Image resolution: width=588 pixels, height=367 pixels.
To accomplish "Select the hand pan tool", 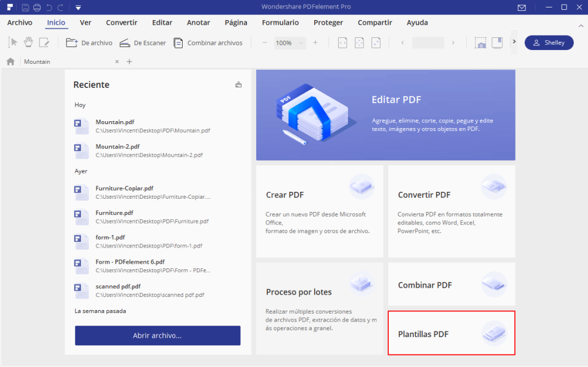I will 28,43.
